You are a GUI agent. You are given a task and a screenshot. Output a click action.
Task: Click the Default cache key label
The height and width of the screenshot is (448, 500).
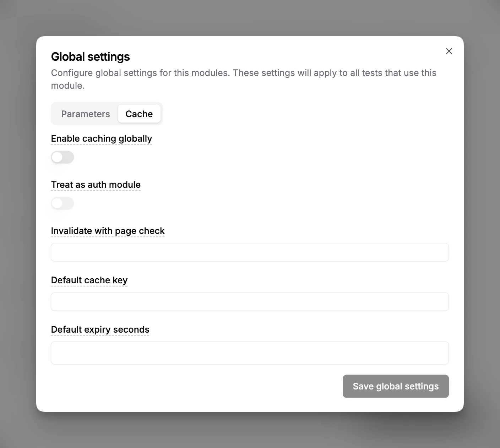[89, 280]
